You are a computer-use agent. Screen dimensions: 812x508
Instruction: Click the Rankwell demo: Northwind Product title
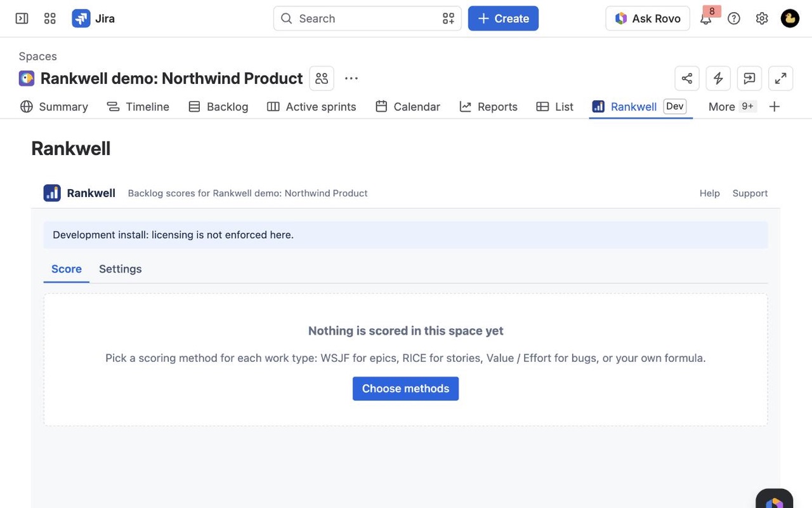pos(171,78)
